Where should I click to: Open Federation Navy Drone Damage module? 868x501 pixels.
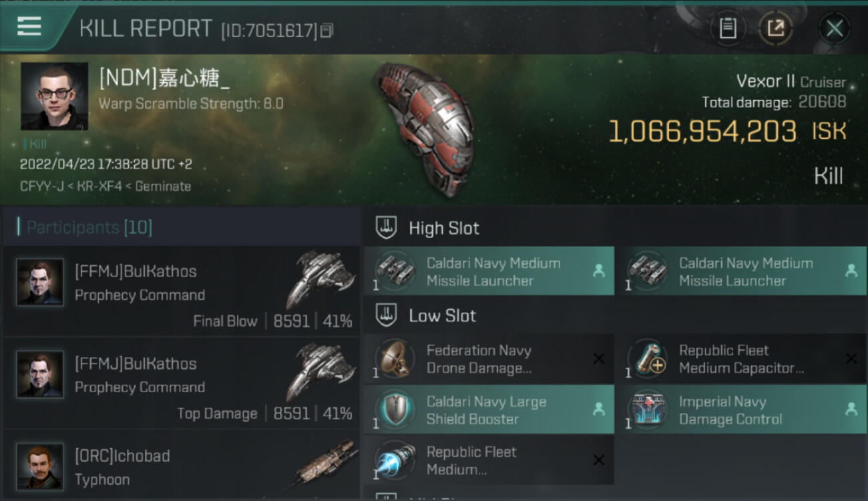489,359
